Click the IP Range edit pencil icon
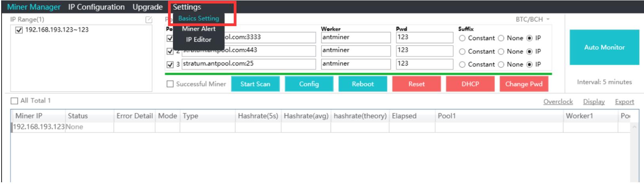The height and width of the screenshot is (189, 644). click(x=149, y=20)
